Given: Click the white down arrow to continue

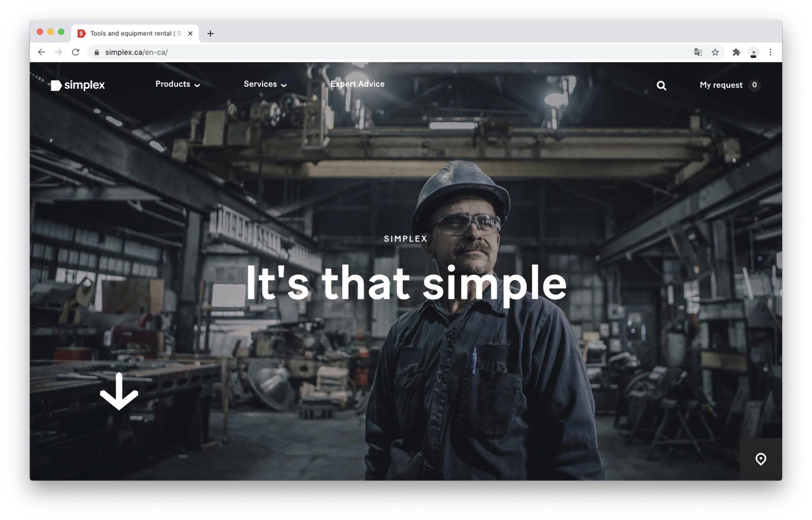Looking at the screenshot, I should pyautogui.click(x=119, y=391).
